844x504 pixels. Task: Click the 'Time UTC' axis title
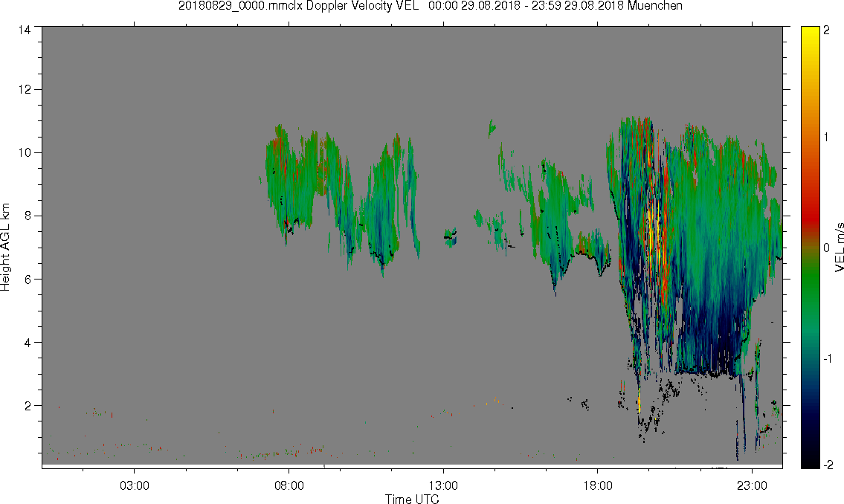412,499
